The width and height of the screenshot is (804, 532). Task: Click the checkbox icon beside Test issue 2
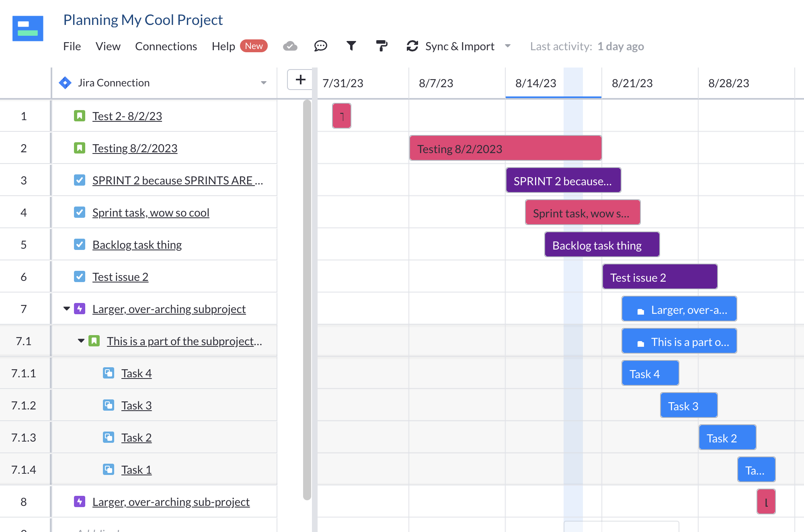point(79,276)
